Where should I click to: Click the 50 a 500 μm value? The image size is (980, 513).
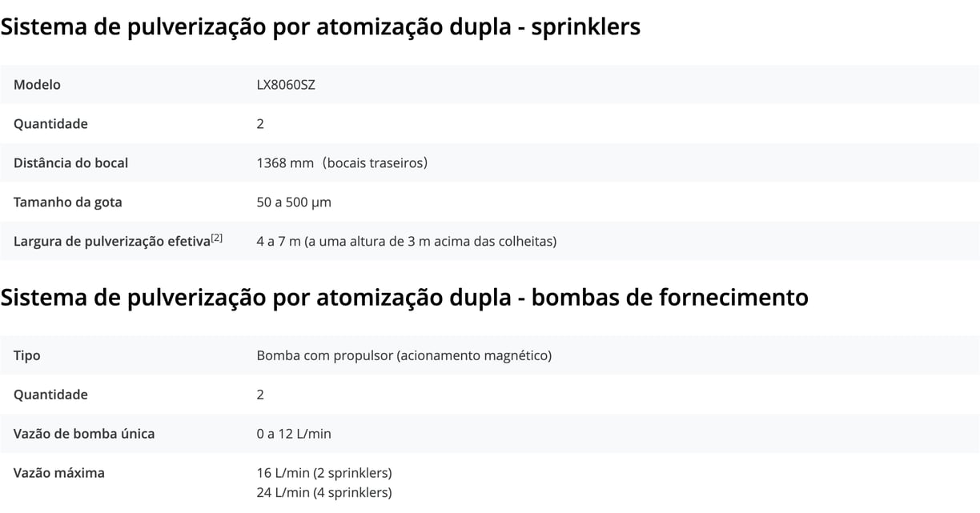coord(294,202)
